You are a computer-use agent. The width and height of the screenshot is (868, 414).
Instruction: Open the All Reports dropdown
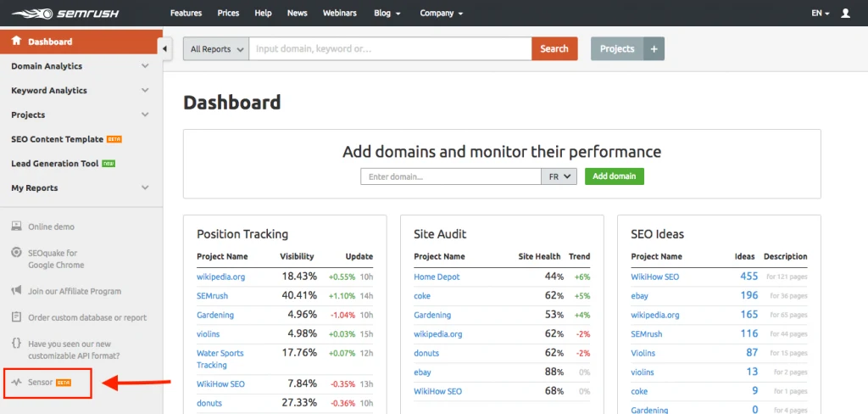[x=216, y=48]
